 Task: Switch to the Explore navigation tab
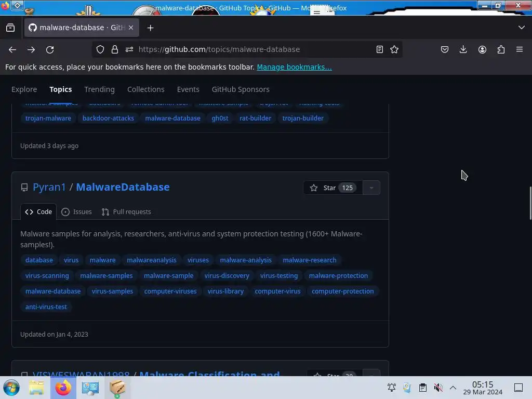pos(24,89)
